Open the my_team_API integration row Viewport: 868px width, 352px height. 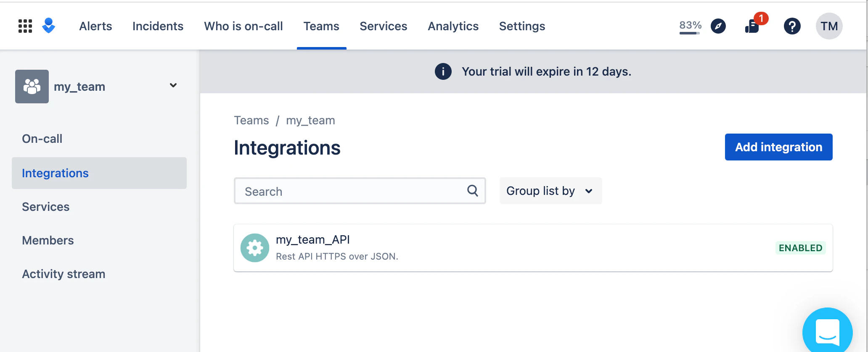(x=533, y=248)
